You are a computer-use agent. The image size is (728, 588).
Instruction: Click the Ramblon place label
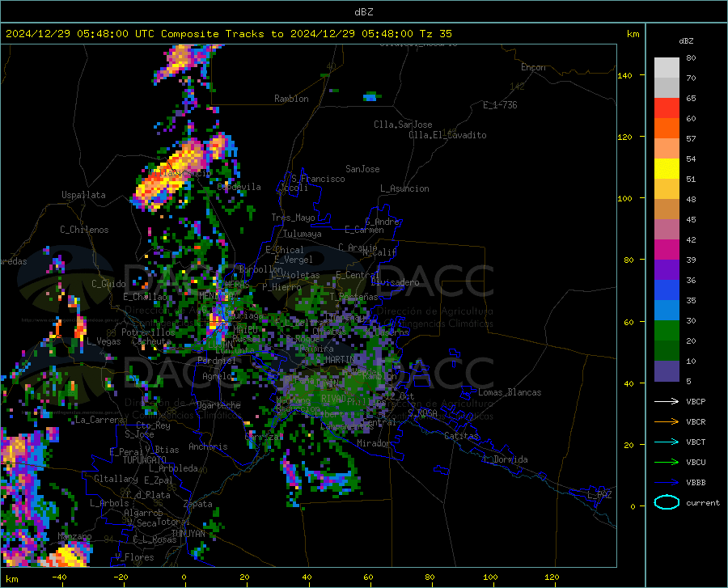(x=291, y=99)
